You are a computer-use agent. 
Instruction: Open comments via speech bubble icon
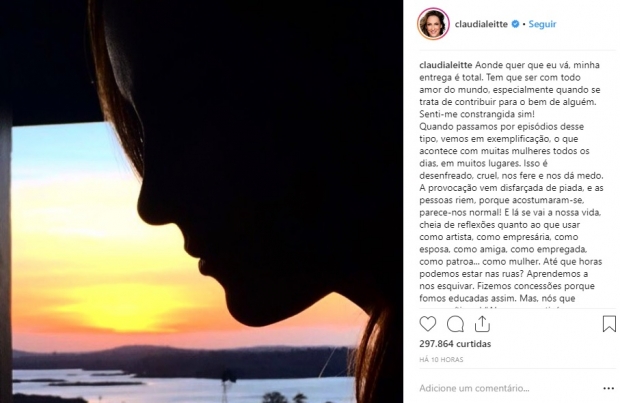click(x=455, y=324)
